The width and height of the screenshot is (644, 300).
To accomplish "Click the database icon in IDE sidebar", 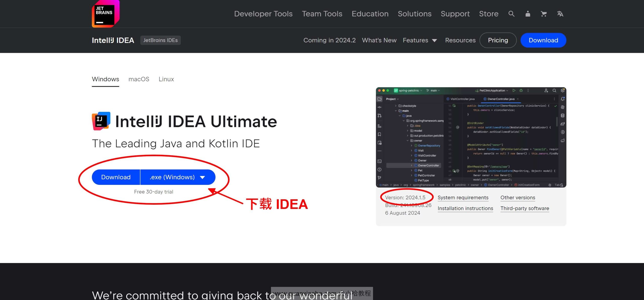I will coord(563,116).
